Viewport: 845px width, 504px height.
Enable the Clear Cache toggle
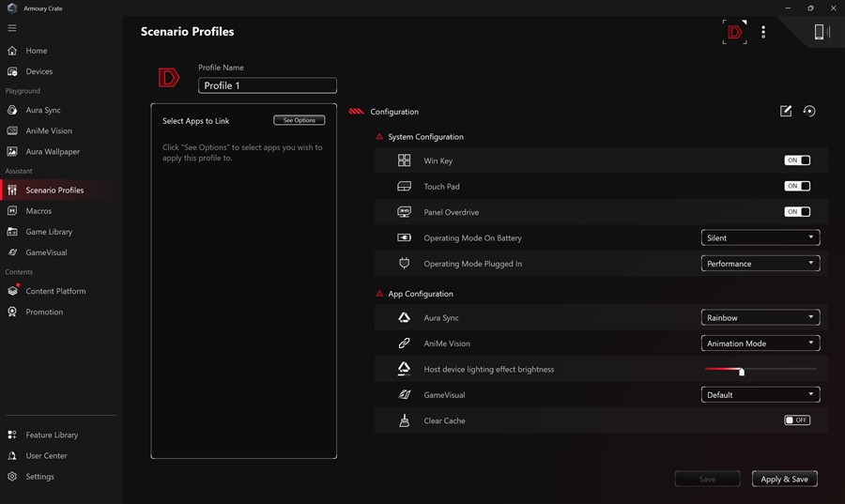tap(797, 420)
